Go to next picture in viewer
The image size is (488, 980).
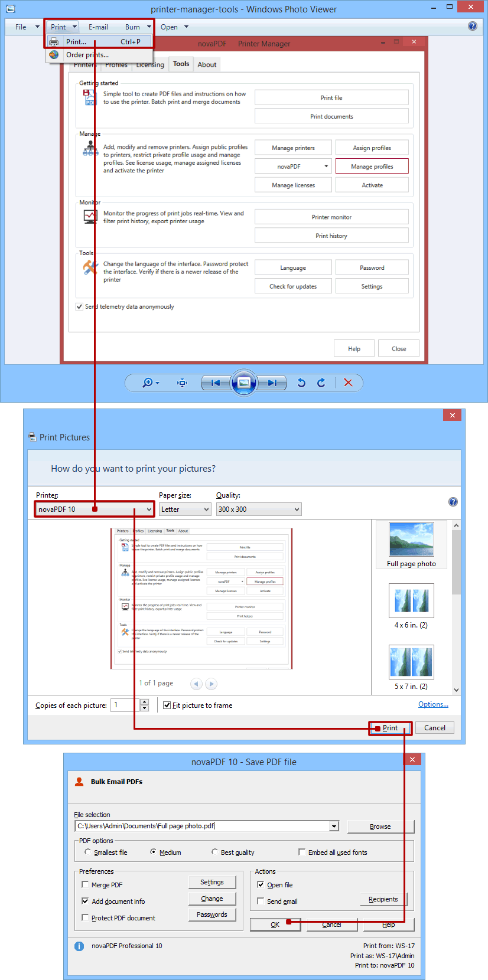(272, 383)
